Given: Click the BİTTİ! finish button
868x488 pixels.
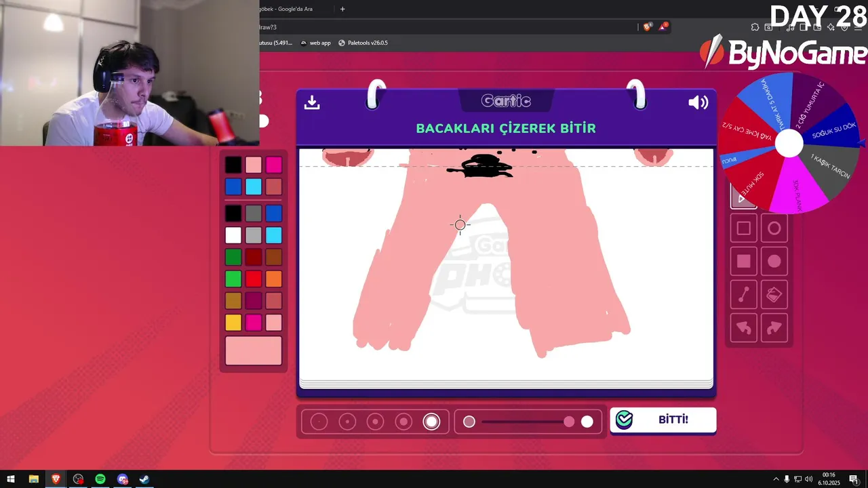Looking at the screenshot, I should 663,420.
